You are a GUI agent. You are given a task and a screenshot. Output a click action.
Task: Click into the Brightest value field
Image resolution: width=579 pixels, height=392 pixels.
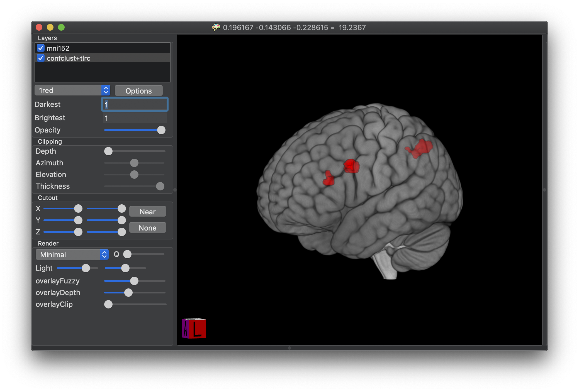pos(135,118)
